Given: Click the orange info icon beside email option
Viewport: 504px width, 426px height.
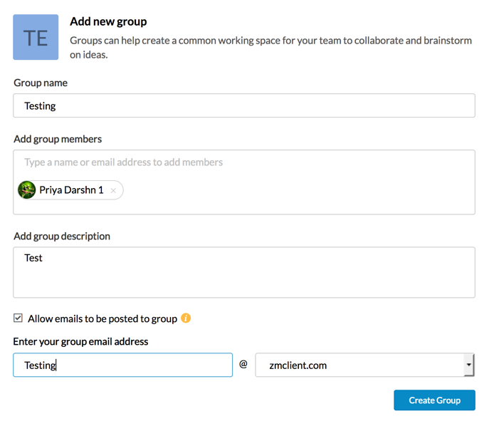Looking at the screenshot, I should (186, 318).
